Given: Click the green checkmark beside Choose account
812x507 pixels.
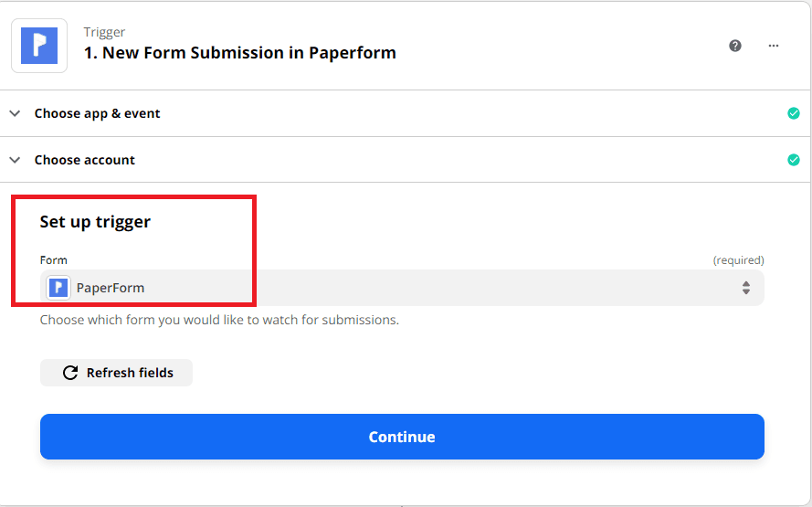Looking at the screenshot, I should pyautogui.click(x=794, y=160).
